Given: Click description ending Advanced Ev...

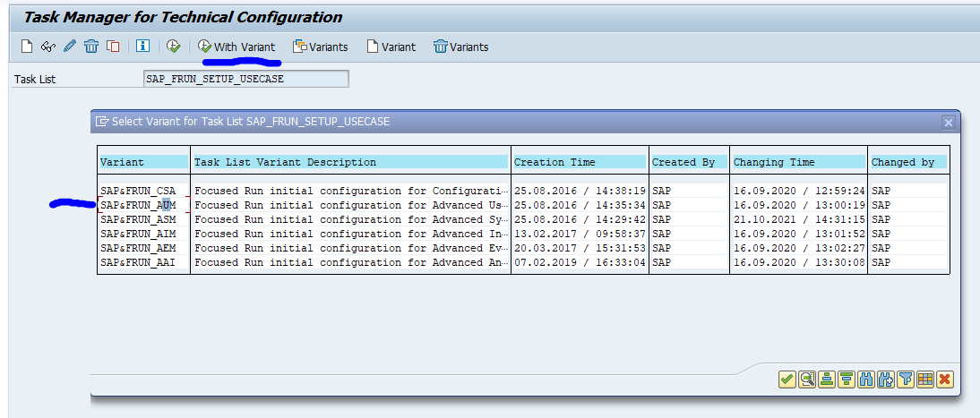Looking at the screenshot, I should coord(350,248).
